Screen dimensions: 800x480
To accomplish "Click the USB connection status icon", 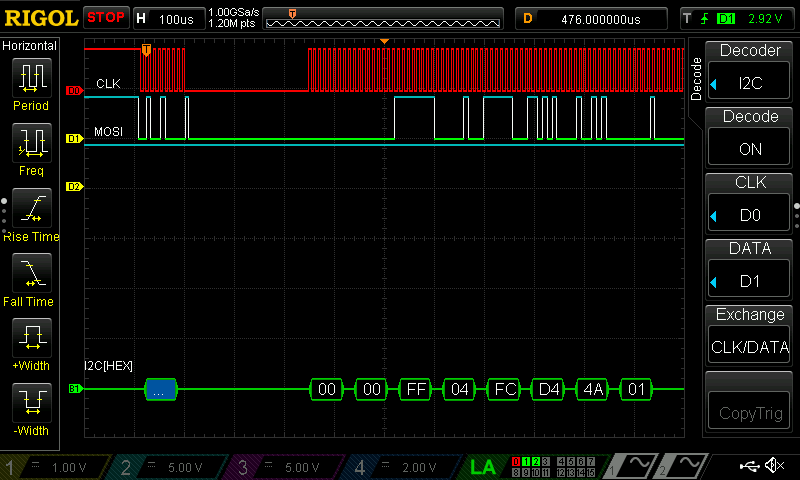I will [x=749, y=466].
